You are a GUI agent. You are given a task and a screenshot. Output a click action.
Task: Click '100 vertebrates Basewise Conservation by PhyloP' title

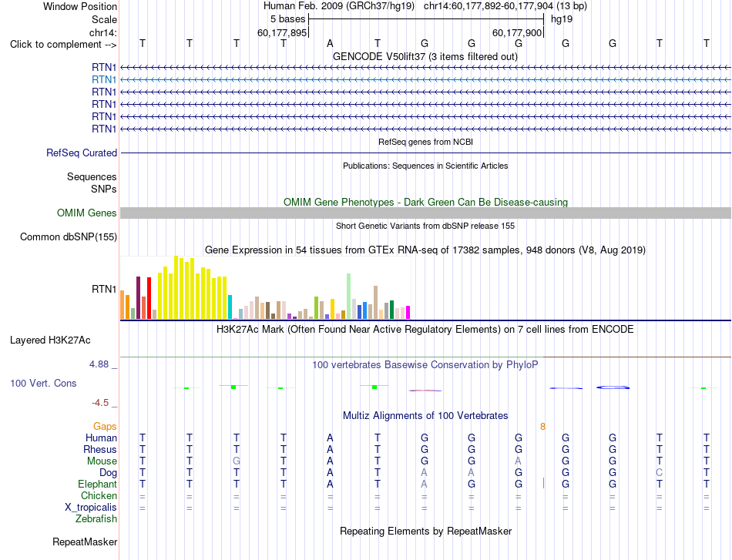[x=425, y=364]
